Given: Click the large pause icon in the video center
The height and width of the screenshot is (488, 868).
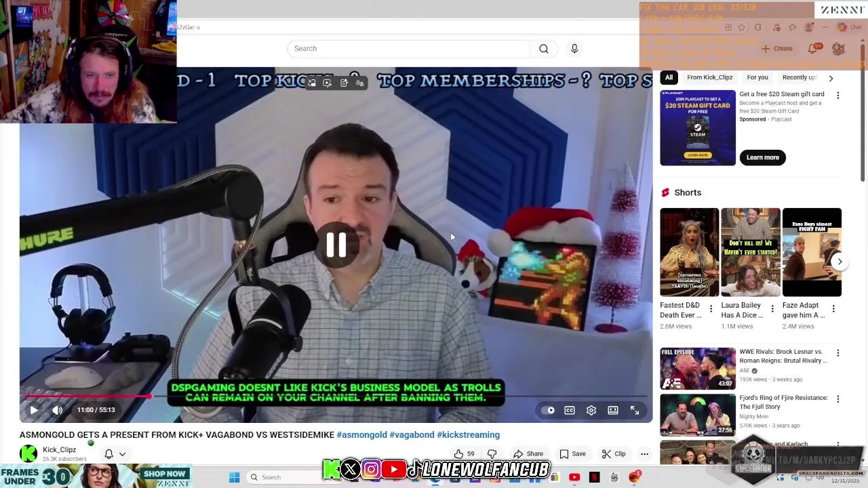Looking at the screenshot, I should pos(336,245).
